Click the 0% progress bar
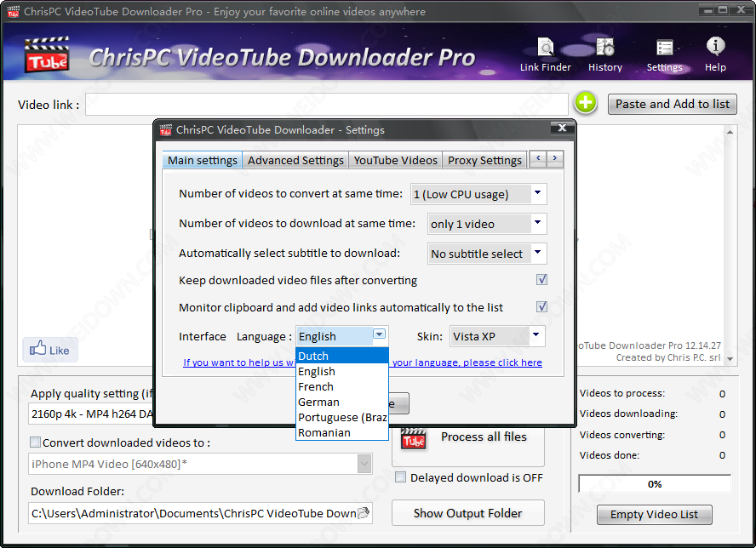Viewport: 756px width, 548px height. [x=655, y=484]
